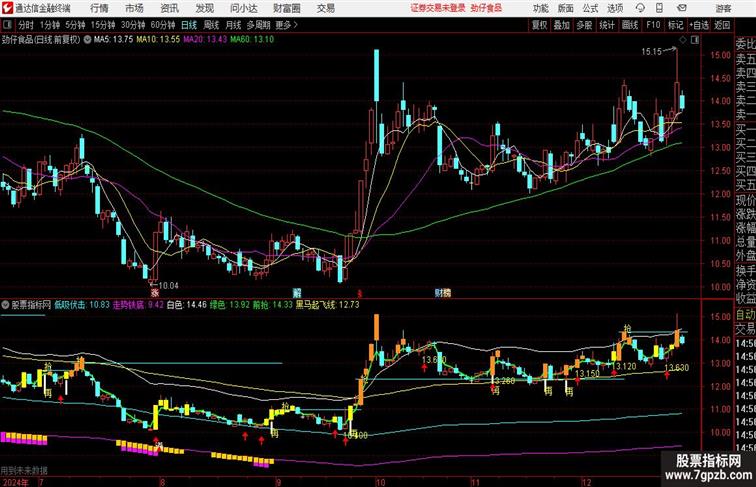
Task: Click the mobile phone icon
Action: pos(660,8)
